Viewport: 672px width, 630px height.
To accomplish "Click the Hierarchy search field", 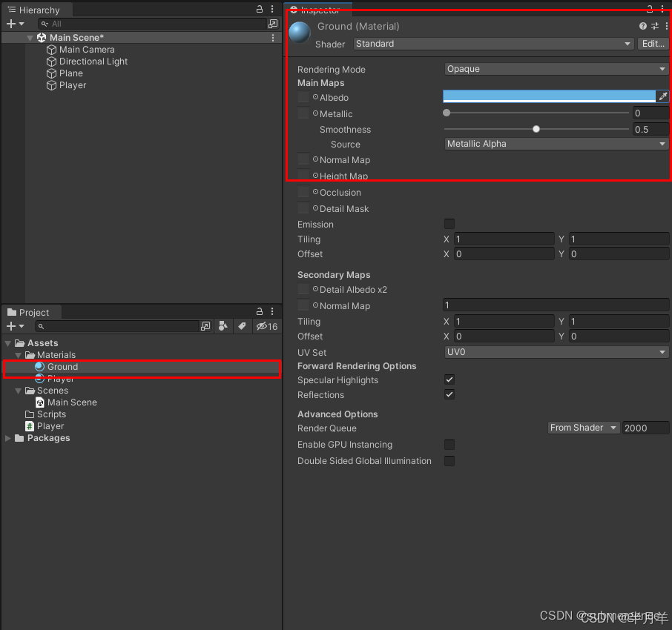I will click(x=152, y=24).
